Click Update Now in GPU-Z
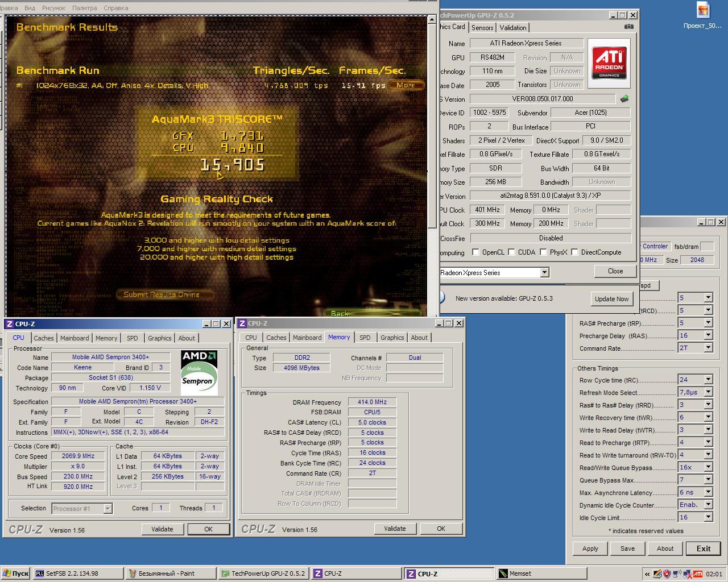The height and width of the screenshot is (582, 728). (x=611, y=299)
